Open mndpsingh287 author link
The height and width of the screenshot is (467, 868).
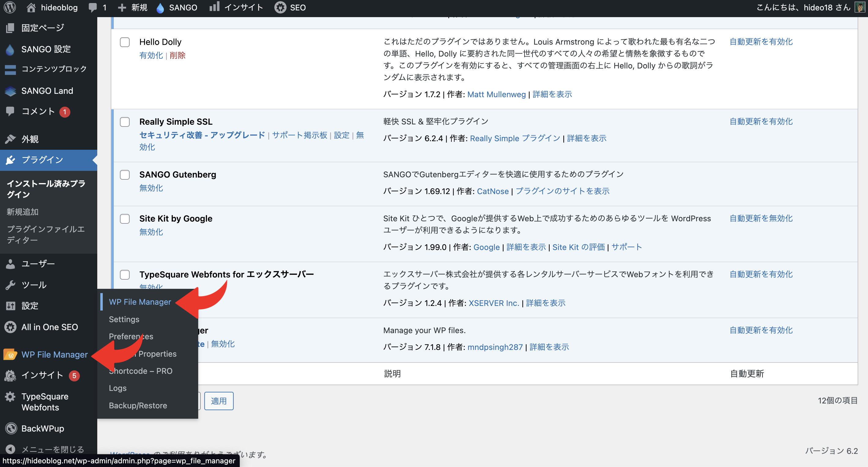tap(495, 347)
